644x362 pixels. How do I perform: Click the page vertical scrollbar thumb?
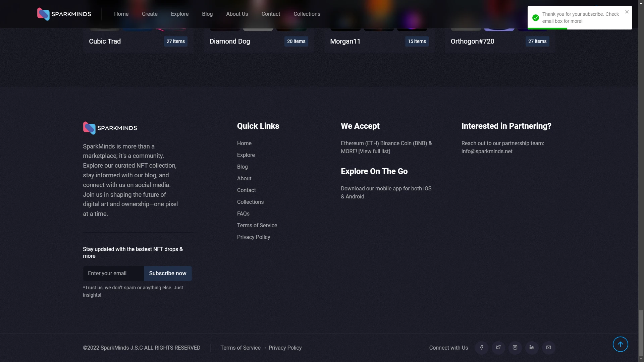point(641,333)
